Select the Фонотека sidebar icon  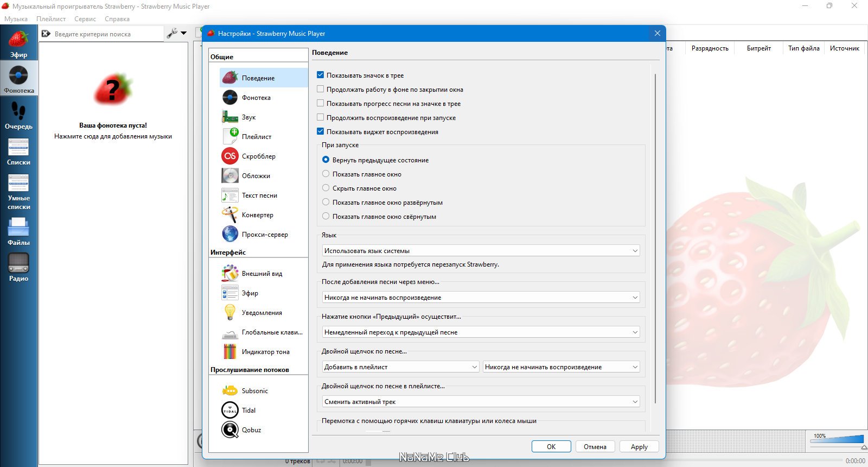tap(18, 79)
